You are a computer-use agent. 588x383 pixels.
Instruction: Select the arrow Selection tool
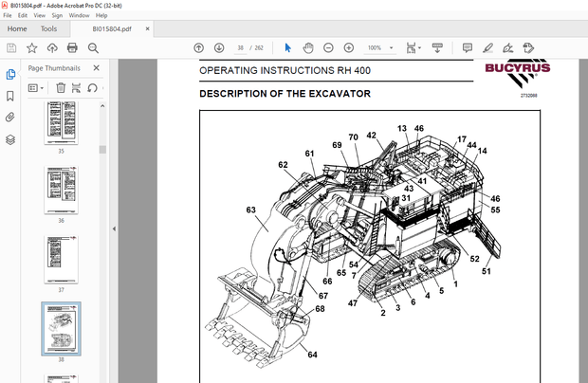287,48
